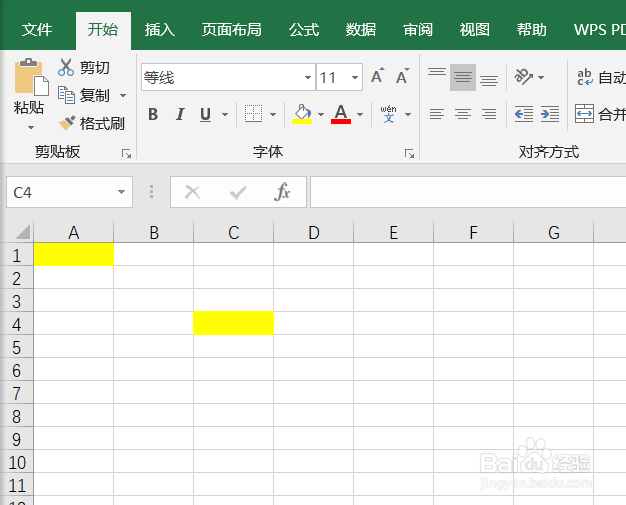Toggle italic formatting
The width and height of the screenshot is (626, 505).
(180, 115)
